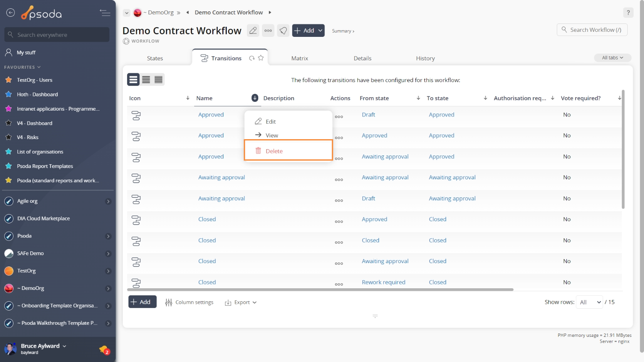Expand the SAFe Demo sidebar item
The image size is (644, 362).
coord(108,253)
